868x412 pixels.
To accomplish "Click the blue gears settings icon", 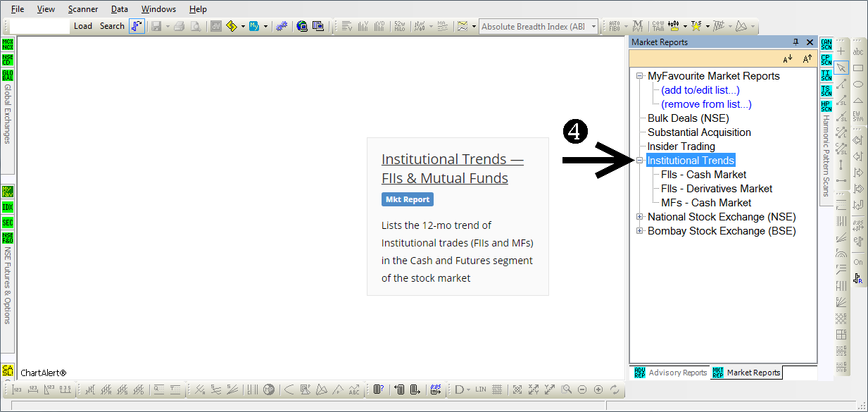I will [282, 26].
